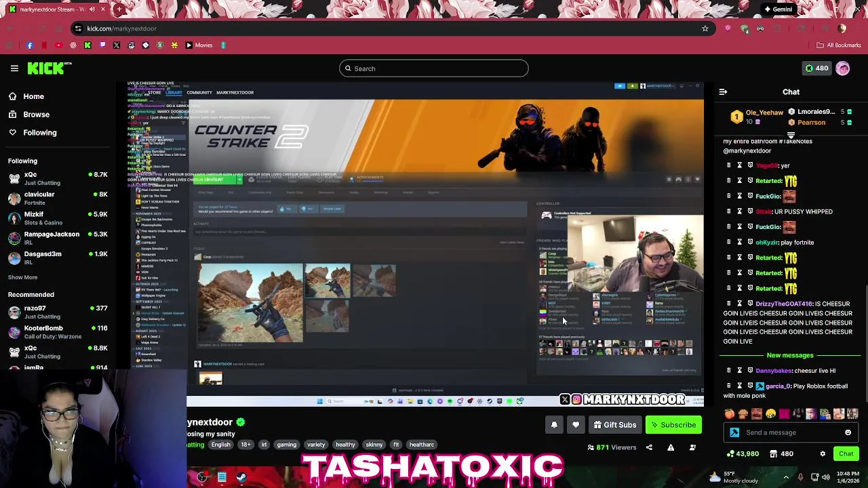This screenshot has height=488, width=868.
Task: Click in Send a message field
Action: (790, 432)
